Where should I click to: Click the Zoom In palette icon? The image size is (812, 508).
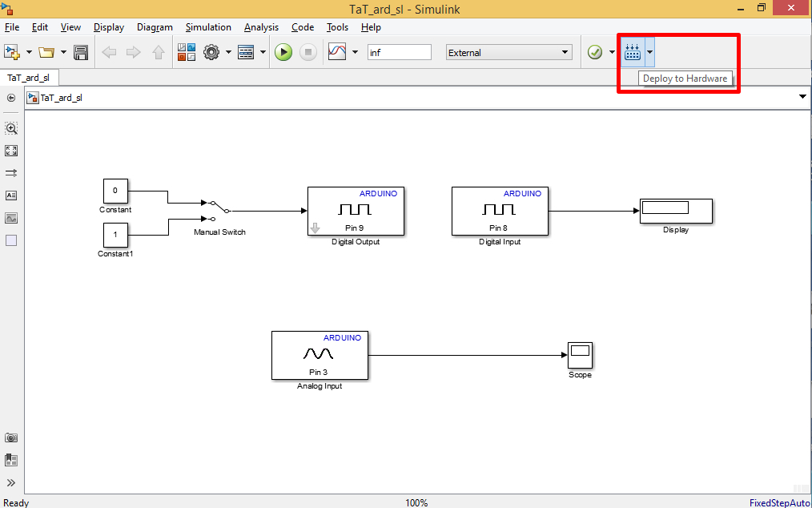click(11, 128)
